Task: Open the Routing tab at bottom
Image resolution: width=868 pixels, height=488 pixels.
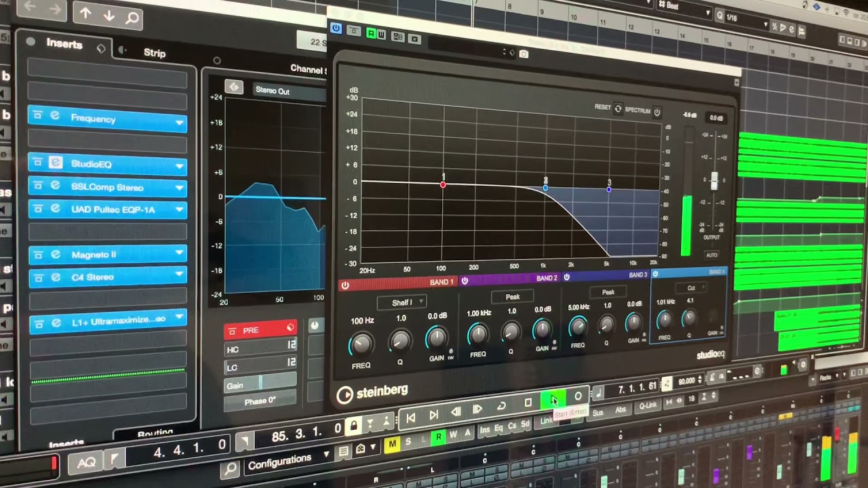Action: (x=155, y=433)
